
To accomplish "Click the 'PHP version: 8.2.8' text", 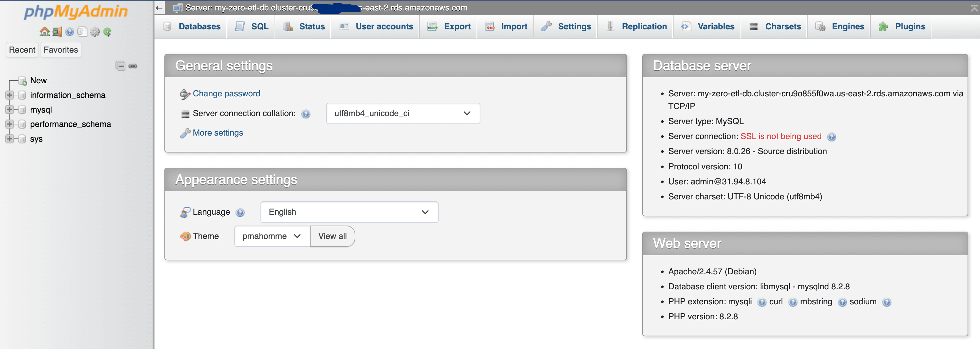I will [703, 317].
